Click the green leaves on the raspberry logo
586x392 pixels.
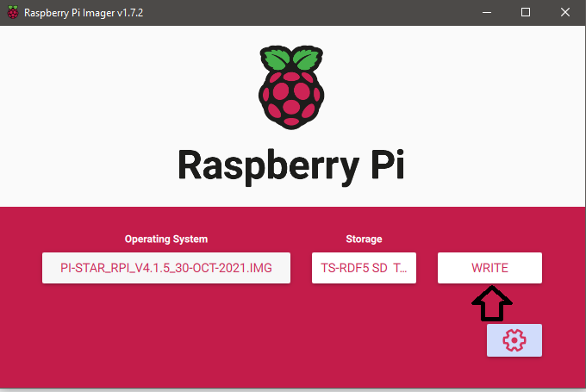pyautogui.click(x=292, y=60)
